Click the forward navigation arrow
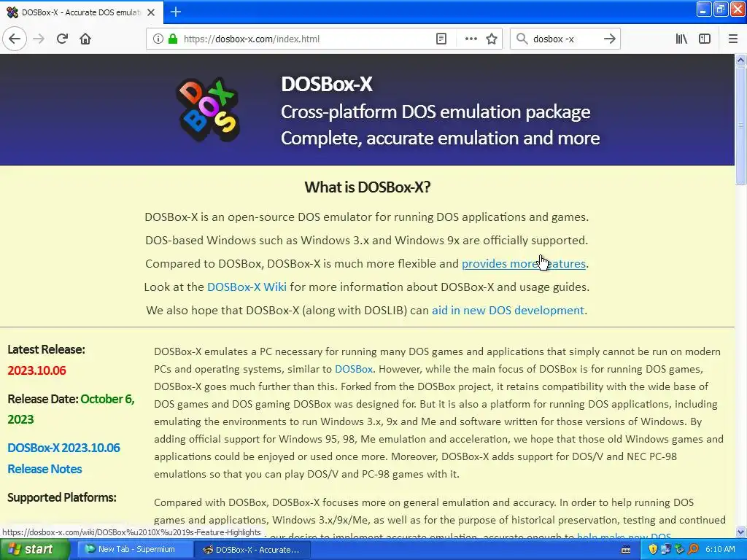747x560 pixels. (39, 39)
